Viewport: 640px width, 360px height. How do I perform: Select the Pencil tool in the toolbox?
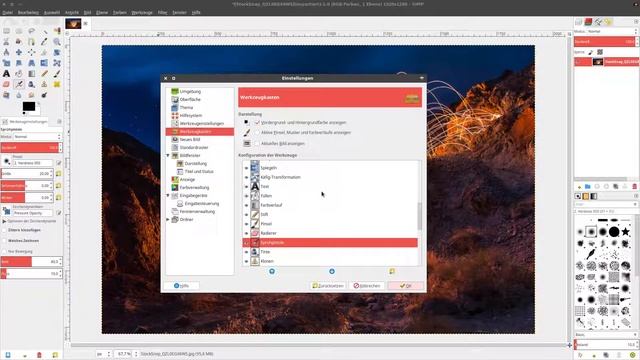(44, 74)
